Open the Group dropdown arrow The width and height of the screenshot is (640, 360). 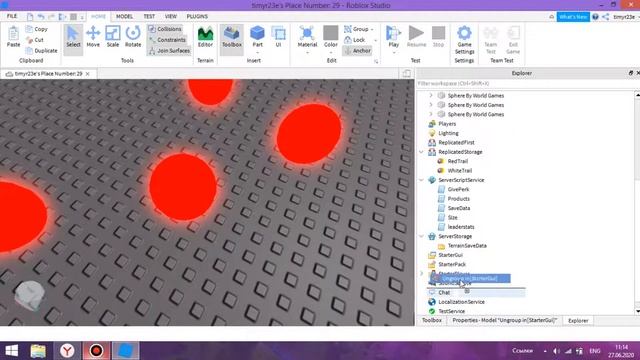click(x=372, y=29)
